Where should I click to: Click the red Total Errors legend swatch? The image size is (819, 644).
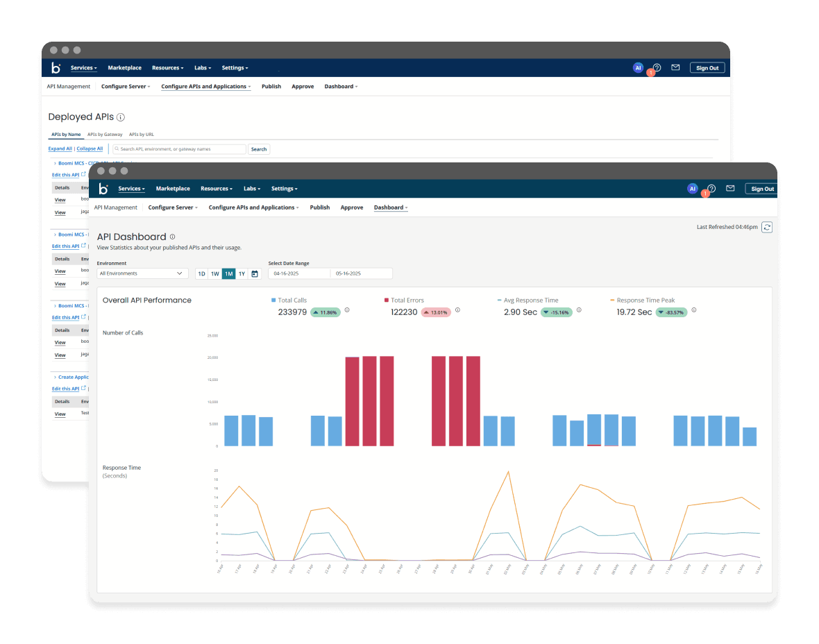[387, 300]
